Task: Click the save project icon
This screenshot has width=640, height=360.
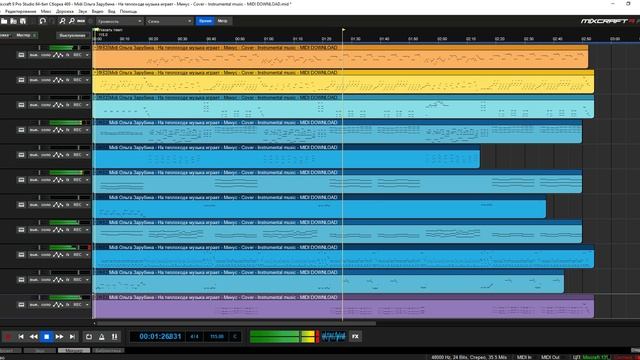Action: click(x=23, y=21)
